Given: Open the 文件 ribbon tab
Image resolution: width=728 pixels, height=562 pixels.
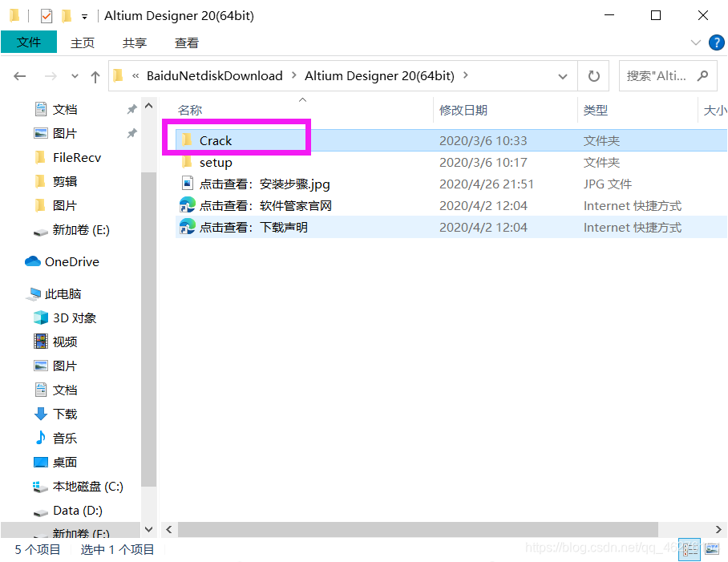Looking at the screenshot, I should (x=29, y=42).
